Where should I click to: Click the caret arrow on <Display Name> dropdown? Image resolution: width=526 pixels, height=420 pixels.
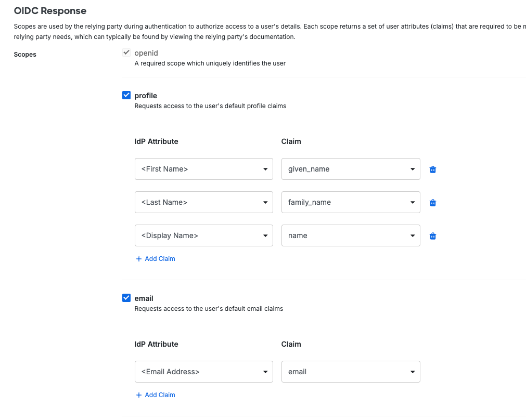point(265,236)
